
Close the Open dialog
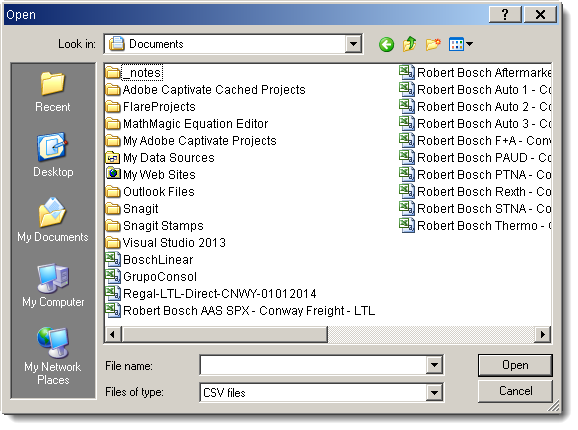click(x=540, y=15)
